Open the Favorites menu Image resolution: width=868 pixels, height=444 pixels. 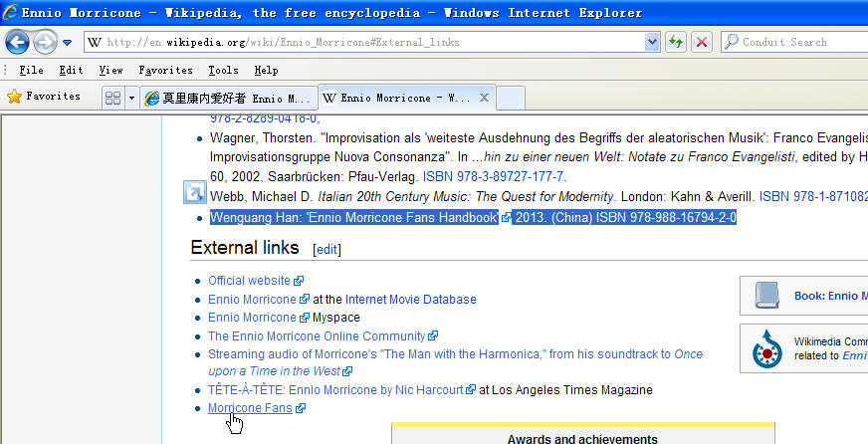coord(165,71)
